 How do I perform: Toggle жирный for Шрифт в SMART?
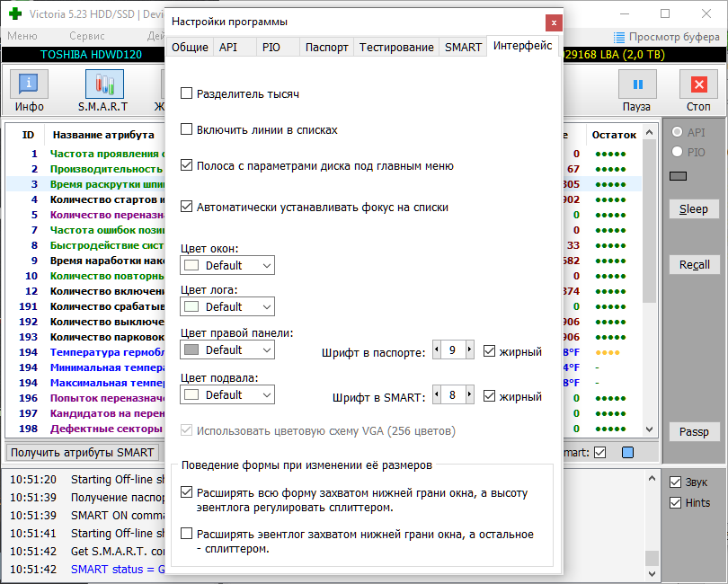pos(489,396)
